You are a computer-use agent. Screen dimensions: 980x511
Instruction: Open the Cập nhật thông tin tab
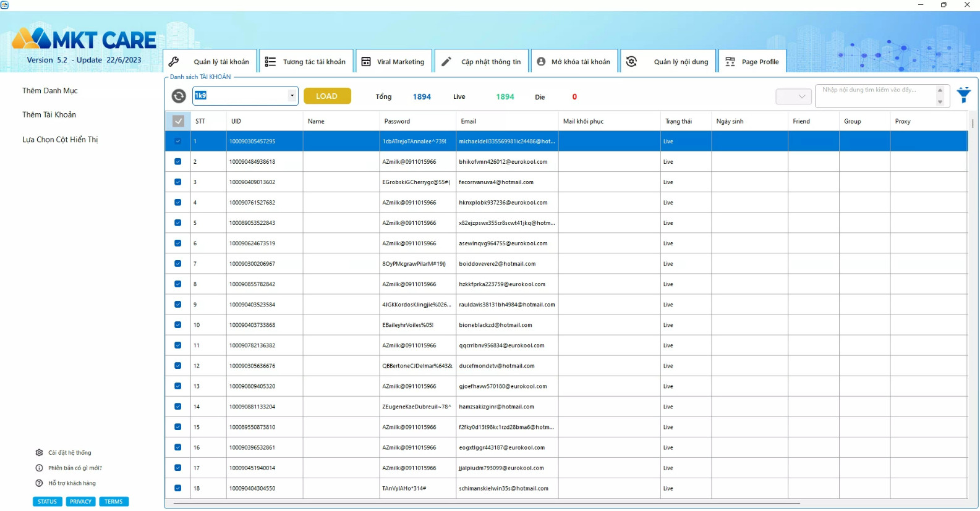point(482,61)
